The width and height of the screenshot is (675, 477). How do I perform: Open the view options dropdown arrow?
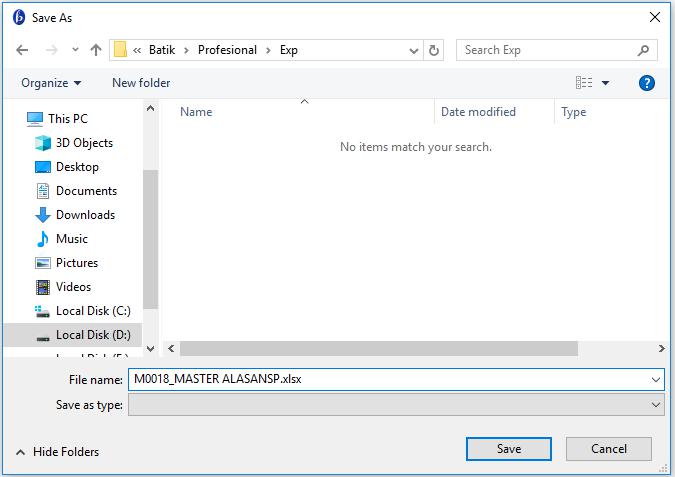point(605,84)
